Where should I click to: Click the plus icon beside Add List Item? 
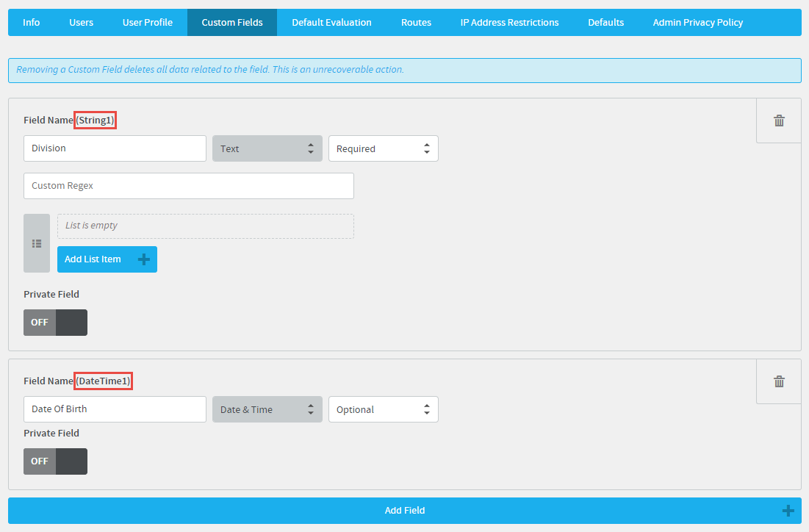[144, 259]
